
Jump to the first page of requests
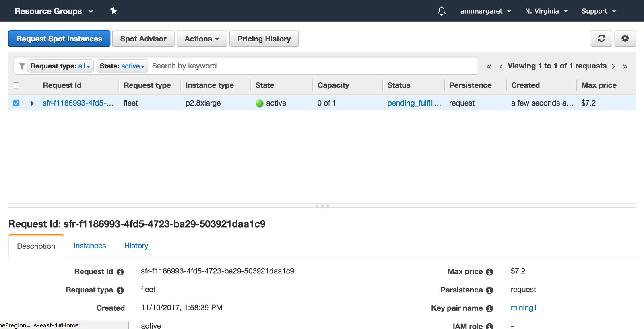pos(489,66)
